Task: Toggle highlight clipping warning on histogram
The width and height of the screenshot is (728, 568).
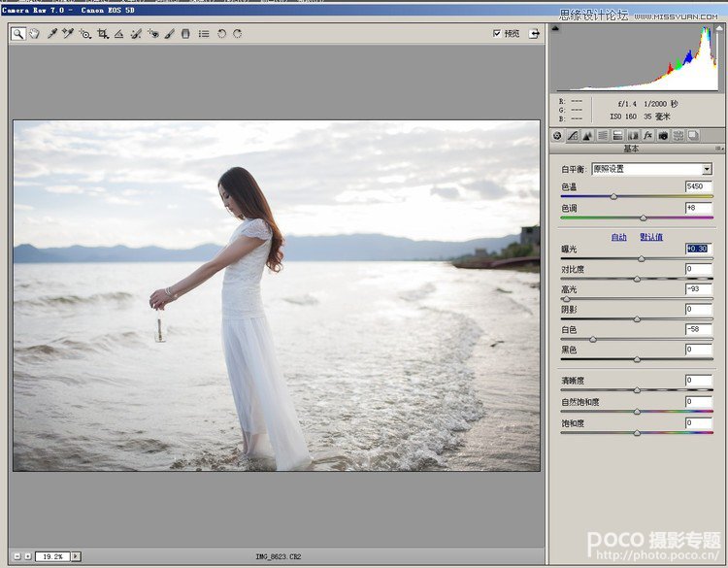Action: [x=719, y=29]
